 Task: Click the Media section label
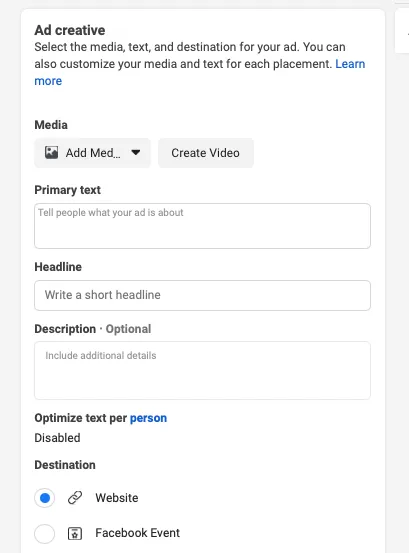pyautogui.click(x=51, y=125)
